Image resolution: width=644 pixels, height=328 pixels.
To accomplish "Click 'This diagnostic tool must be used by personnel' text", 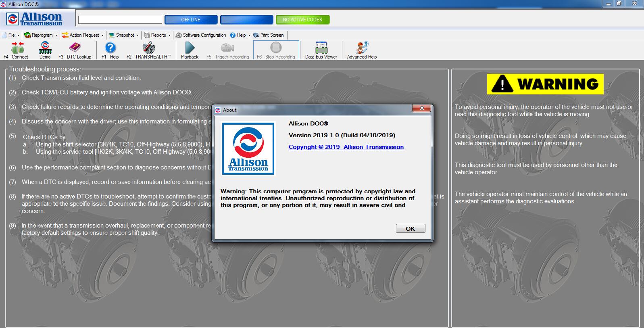I will click(x=536, y=168).
